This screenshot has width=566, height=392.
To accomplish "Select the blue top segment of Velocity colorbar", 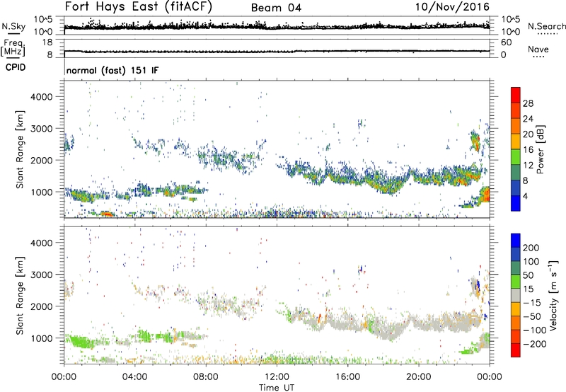I will 516,241.
